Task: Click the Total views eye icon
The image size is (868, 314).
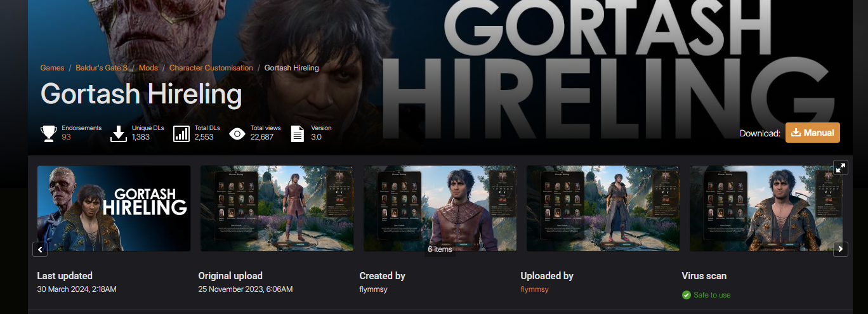Action: point(237,133)
